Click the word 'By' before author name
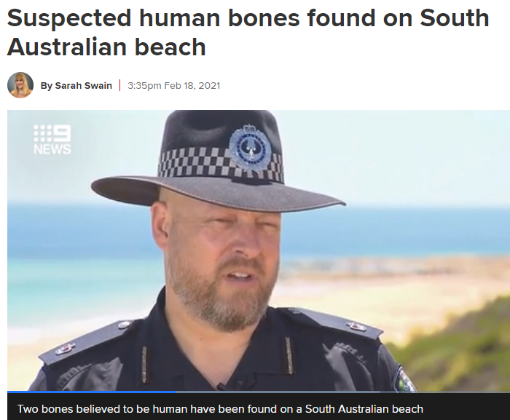Image resolution: width=510 pixels, height=420 pixels. [46, 85]
